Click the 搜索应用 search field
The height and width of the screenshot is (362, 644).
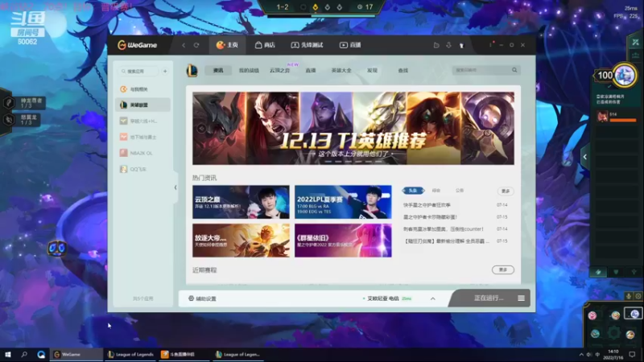[x=138, y=71]
